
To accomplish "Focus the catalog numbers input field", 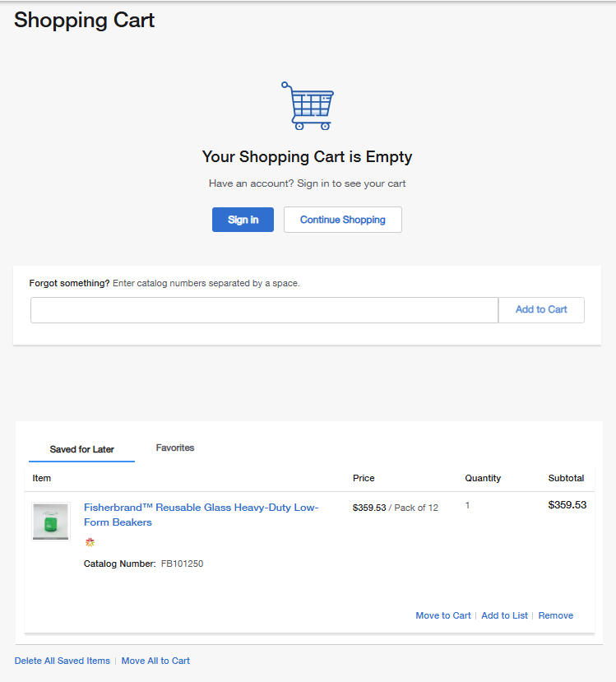I will (264, 310).
